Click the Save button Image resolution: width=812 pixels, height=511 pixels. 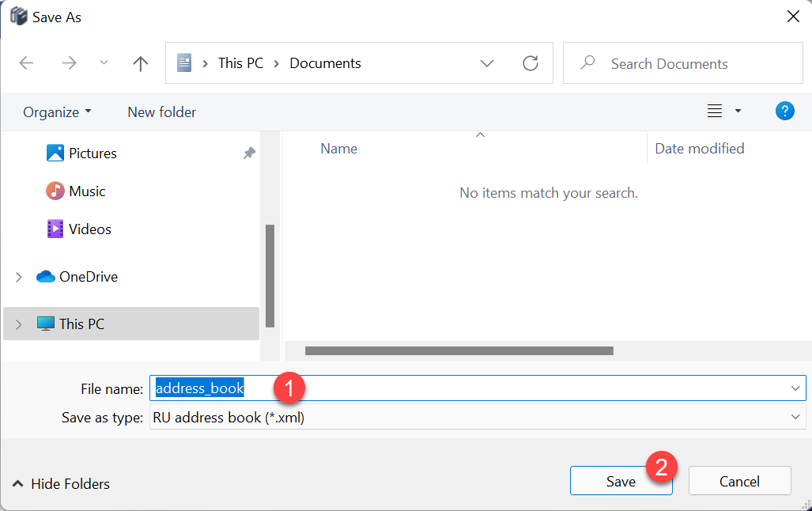click(621, 481)
